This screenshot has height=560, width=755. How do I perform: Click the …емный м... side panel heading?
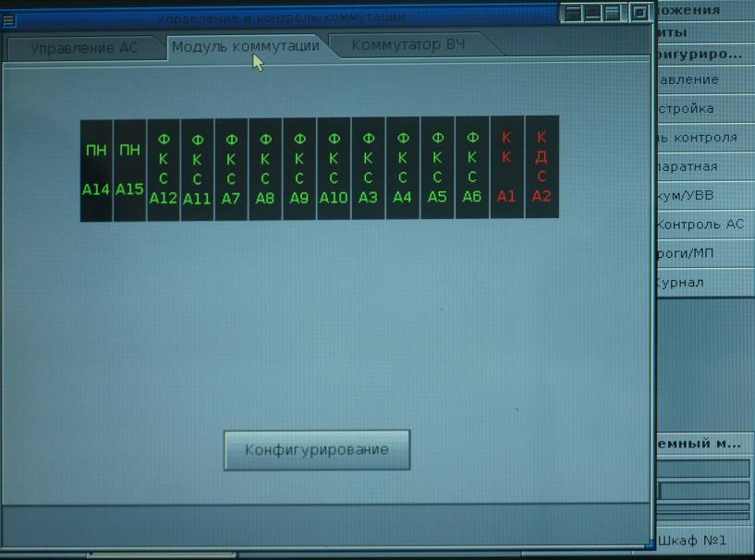[x=706, y=444]
